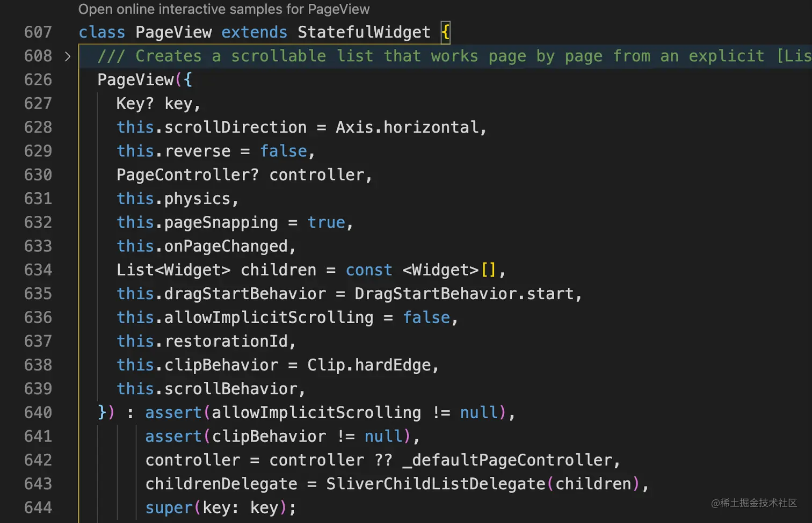The width and height of the screenshot is (812, 523).
Task: Select the false value on line 629
Action: (283, 151)
